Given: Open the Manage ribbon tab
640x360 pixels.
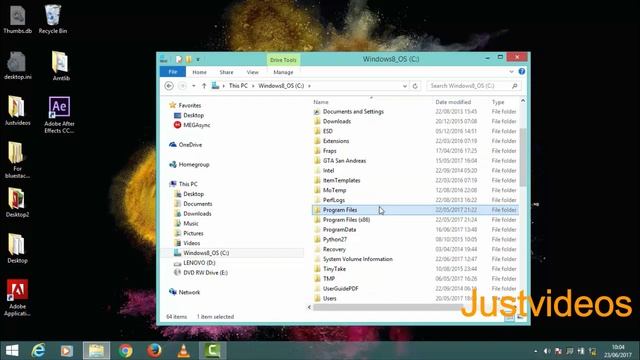Looking at the screenshot, I should [283, 72].
